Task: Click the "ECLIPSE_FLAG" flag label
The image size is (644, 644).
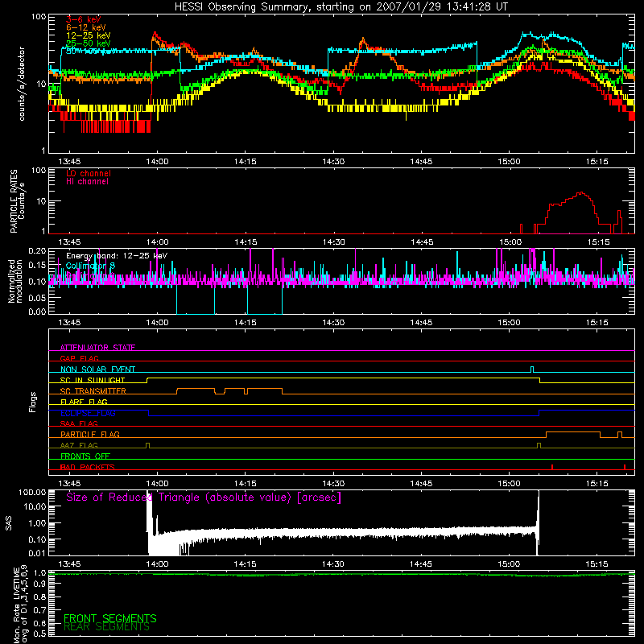Action: 88,413
